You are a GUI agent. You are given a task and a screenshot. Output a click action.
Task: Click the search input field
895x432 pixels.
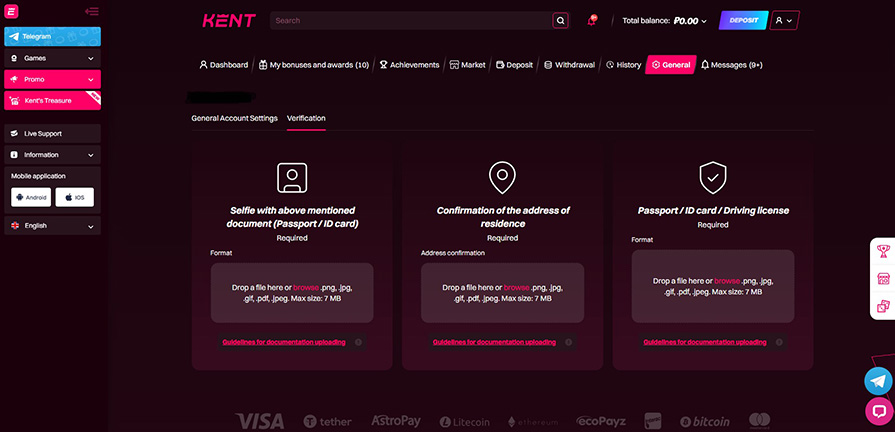coord(410,20)
